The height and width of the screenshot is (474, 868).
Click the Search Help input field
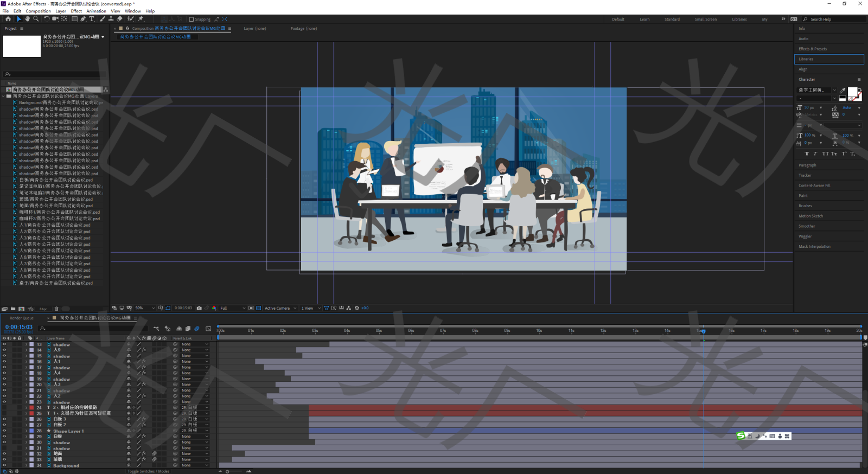click(x=835, y=20)
